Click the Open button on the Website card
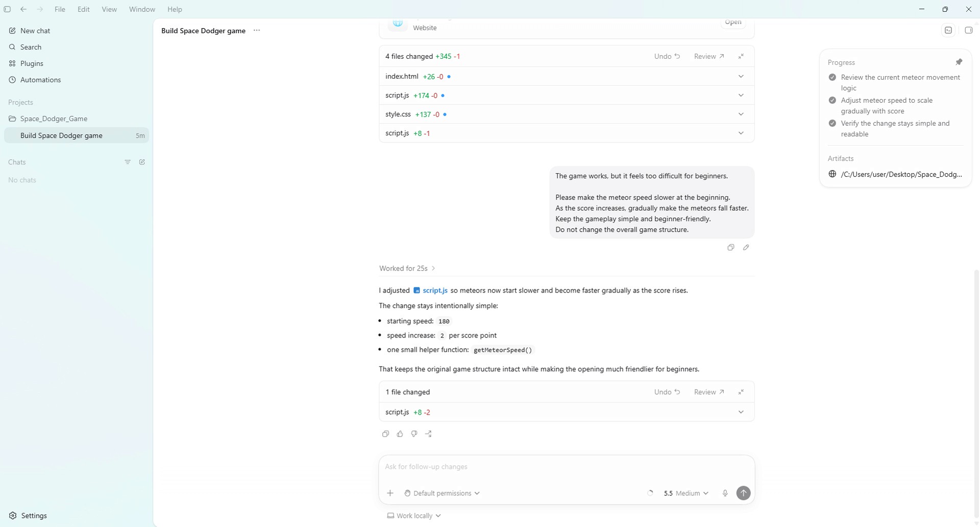Screen dimensions: 980x527 (x=733, y=22)
